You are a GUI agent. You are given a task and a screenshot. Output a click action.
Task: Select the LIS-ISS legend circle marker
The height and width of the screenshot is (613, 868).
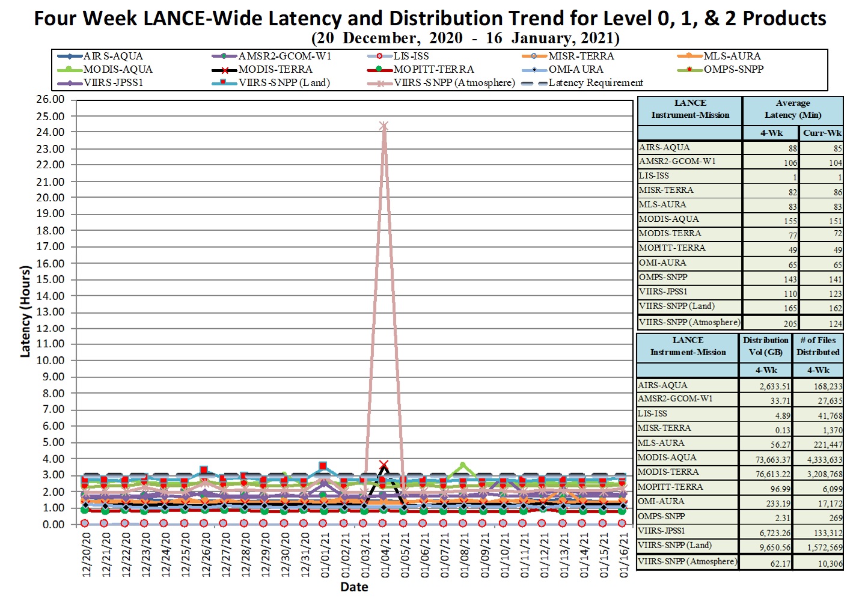pos(380,56)
